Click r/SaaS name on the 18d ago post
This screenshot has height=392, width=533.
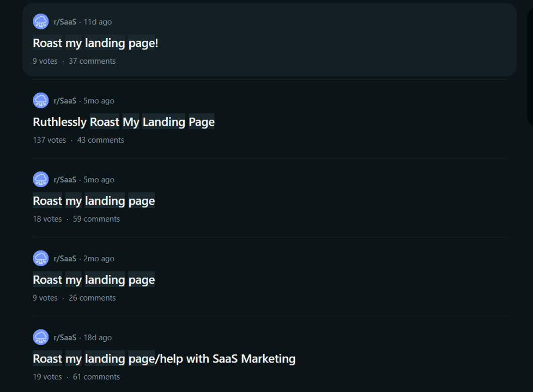coord(65,338)
